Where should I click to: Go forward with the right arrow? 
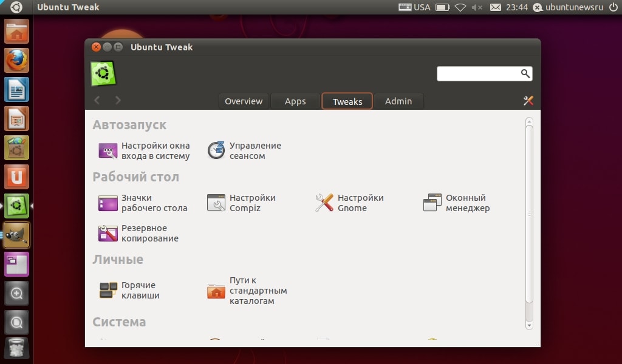(x=118, y=100)
